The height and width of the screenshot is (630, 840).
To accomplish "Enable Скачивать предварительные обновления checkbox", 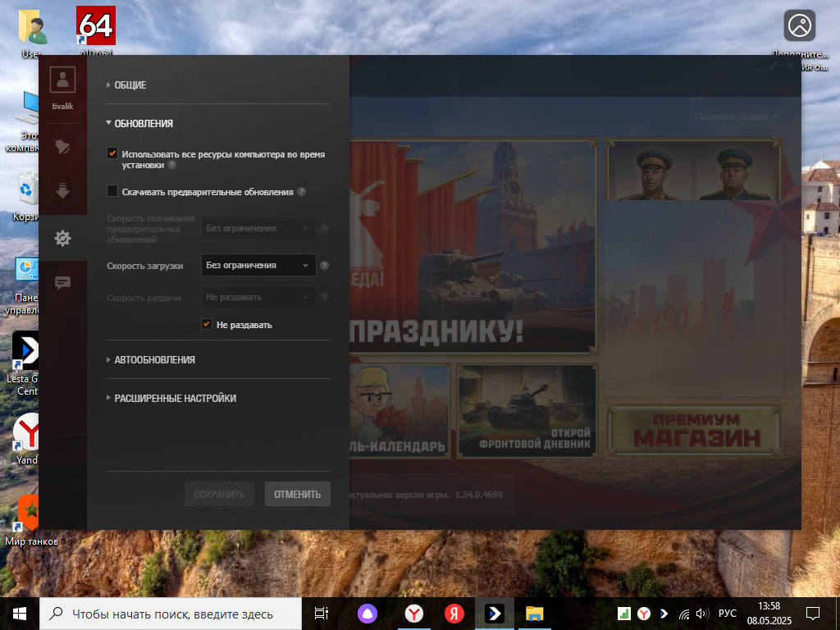I will pos(112,190).
